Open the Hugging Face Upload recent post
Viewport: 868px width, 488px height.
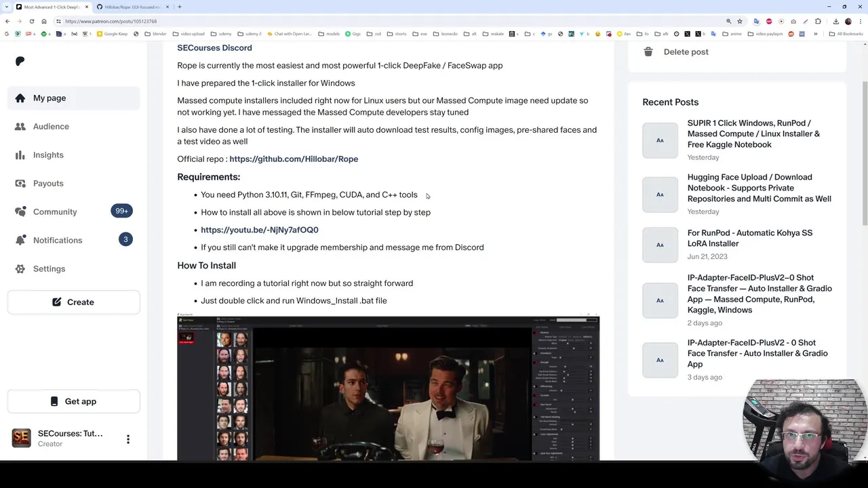click(x=759, y=188)
